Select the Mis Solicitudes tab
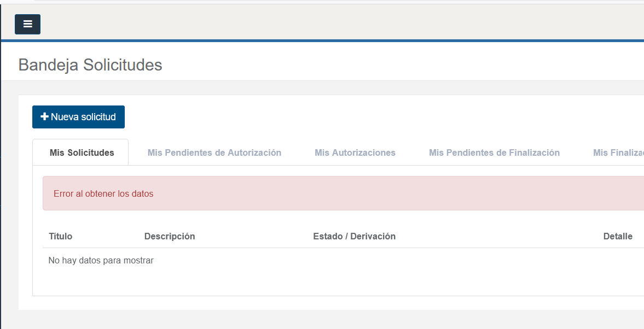 click(82, 152)
